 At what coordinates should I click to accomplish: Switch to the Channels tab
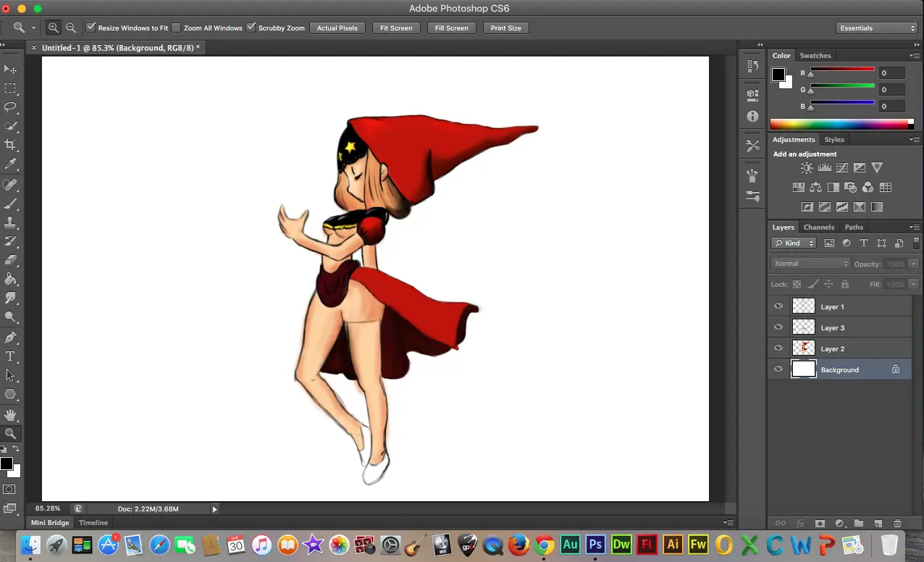tap(819, 227)
